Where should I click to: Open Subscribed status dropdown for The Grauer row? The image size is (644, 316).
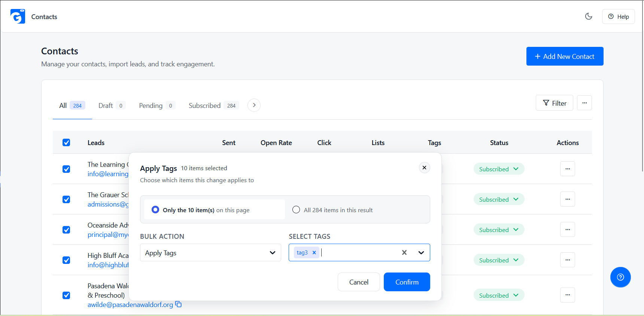[499, 199]
